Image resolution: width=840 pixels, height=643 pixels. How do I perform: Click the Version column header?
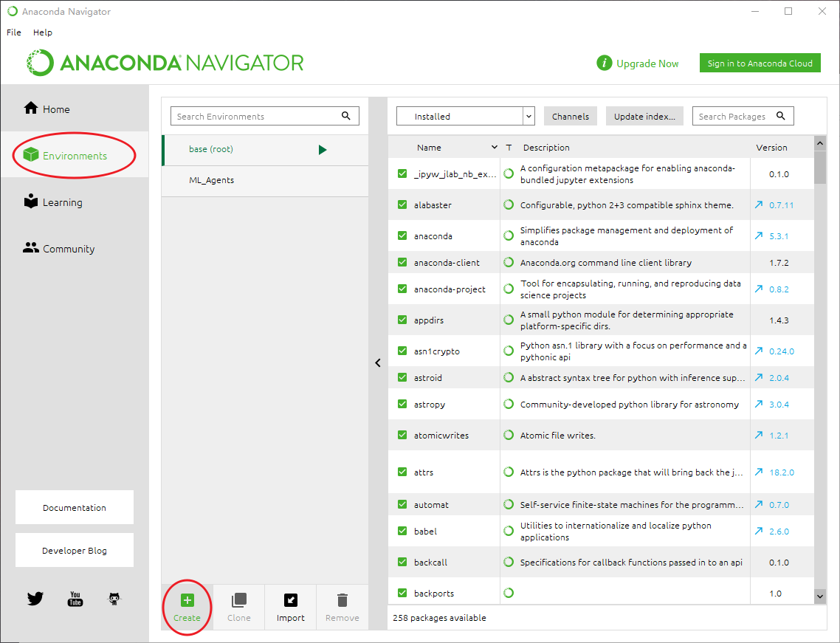click(x=771, y=148)
